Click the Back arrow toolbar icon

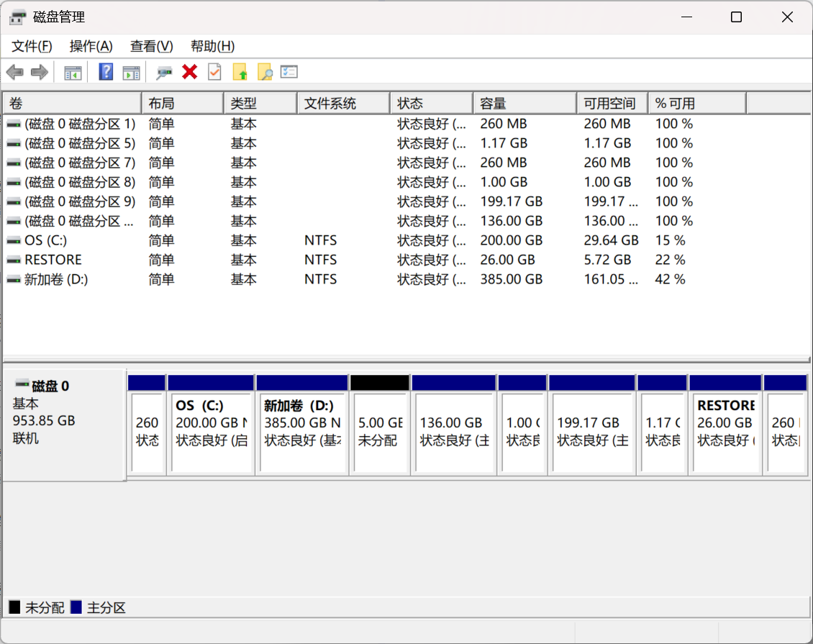(x=15, y=72)
